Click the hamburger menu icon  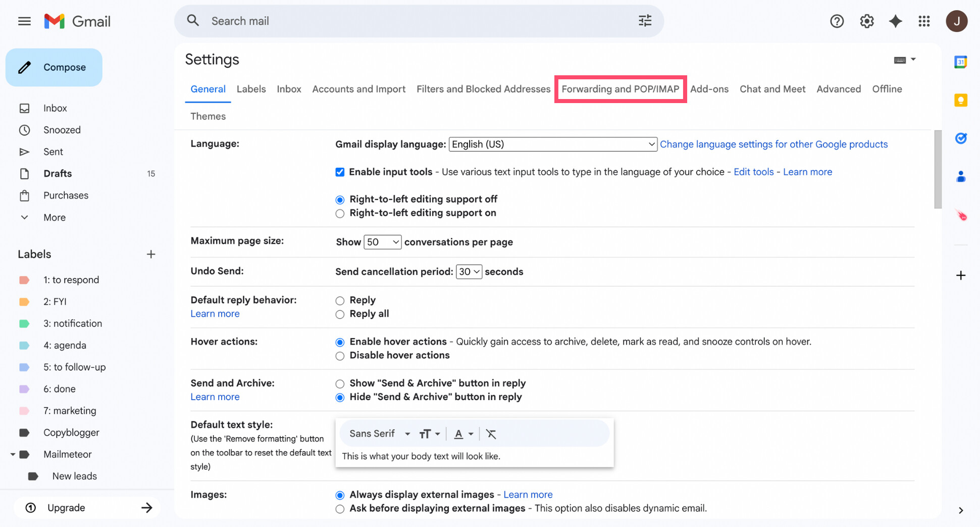pos(24,21)
